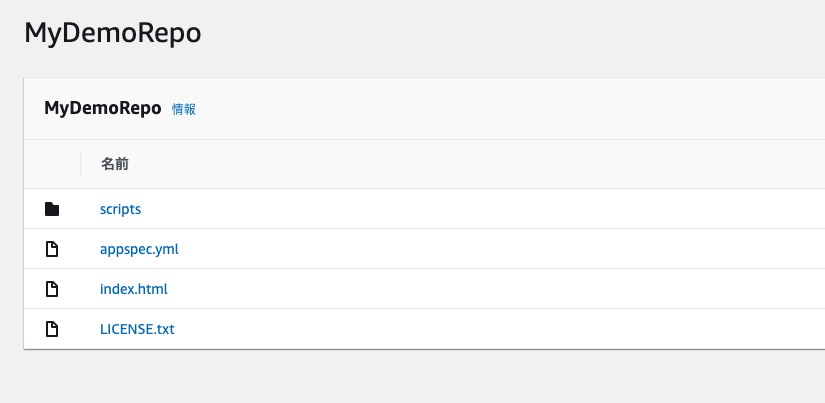Click the empty icon column header cell

pyautogui.click(x=52, y=164)
